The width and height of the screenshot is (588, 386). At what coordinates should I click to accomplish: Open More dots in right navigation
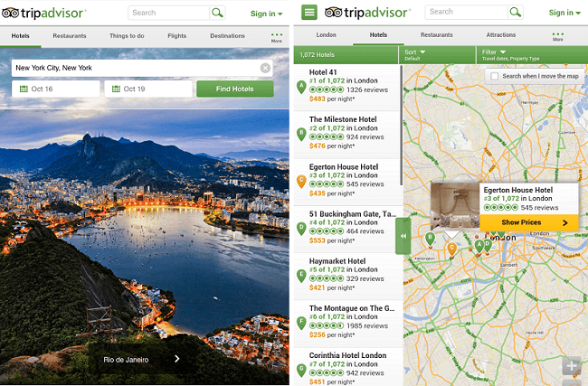tap(557, 36)
